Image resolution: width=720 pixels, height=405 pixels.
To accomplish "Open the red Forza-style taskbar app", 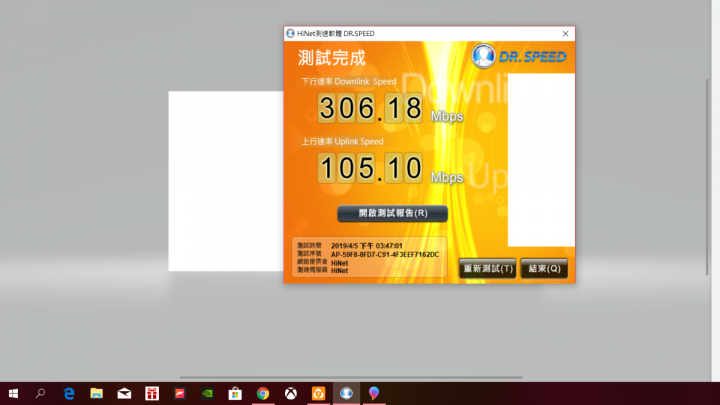I will [x=180, y=394].
